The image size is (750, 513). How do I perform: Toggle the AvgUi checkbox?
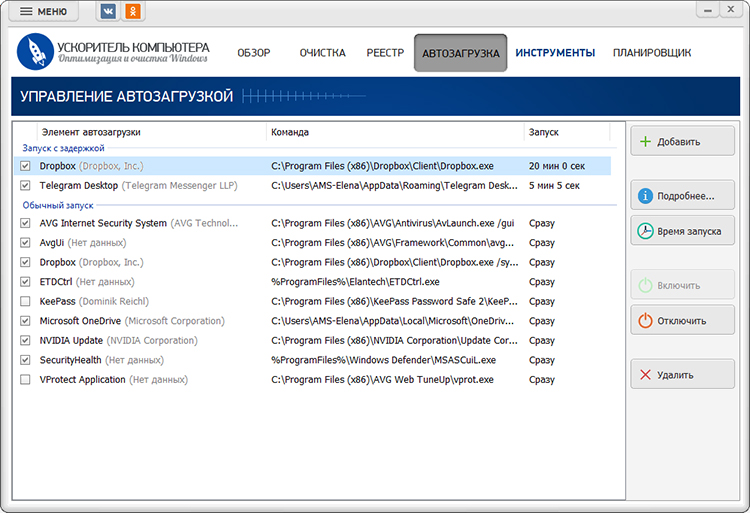point(25,243)
